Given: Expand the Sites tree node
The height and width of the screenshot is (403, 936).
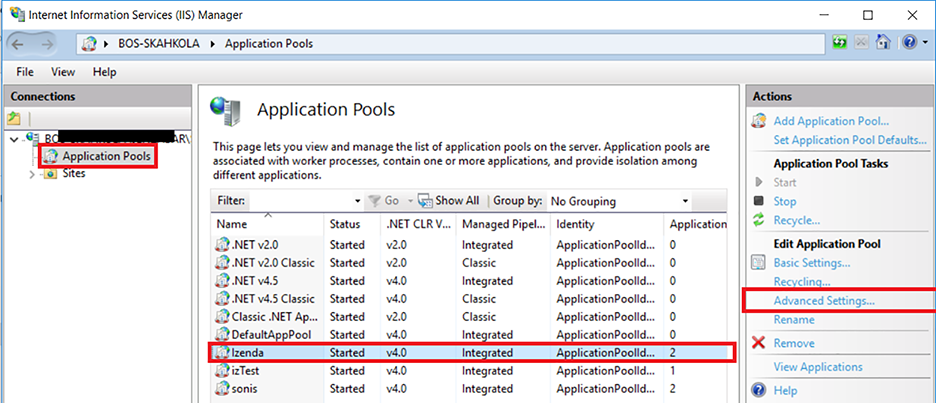Looking at the screenshot, I should [34, 174].
